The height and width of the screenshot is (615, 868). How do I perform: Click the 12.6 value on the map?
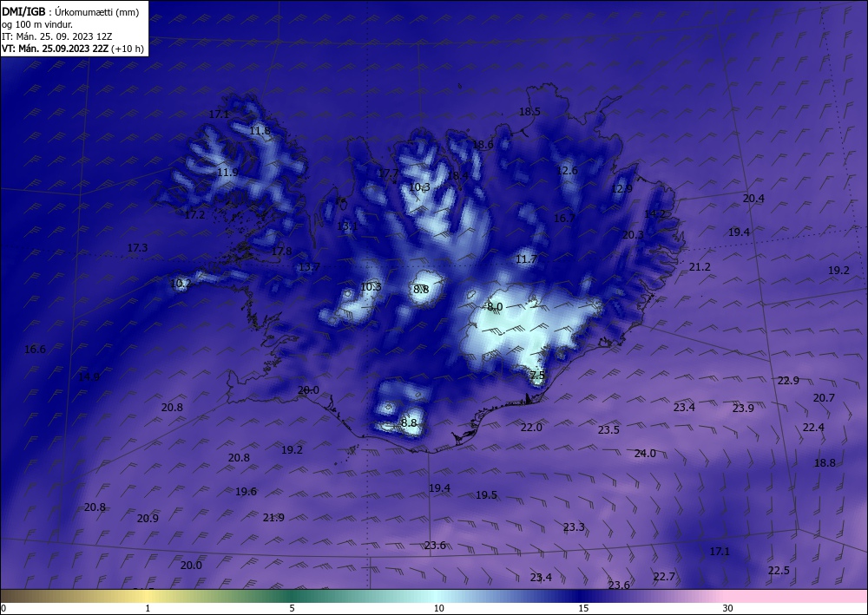[x=567, y=170]
